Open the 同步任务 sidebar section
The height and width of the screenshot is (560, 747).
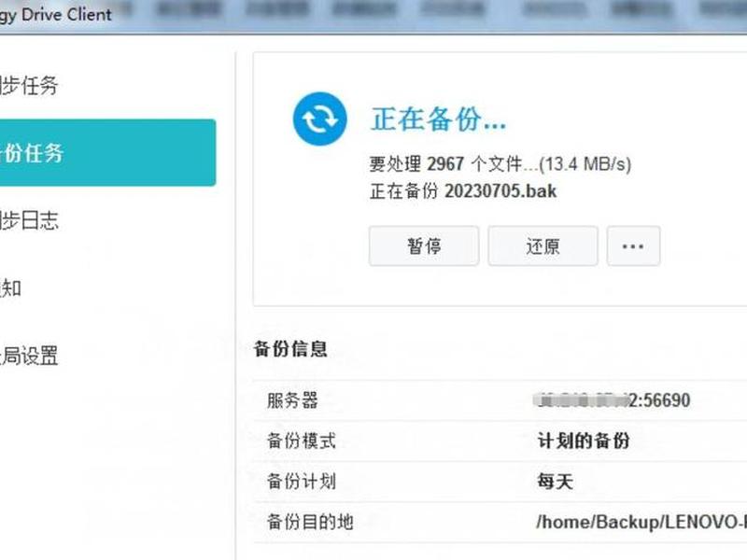pos(29,86)
